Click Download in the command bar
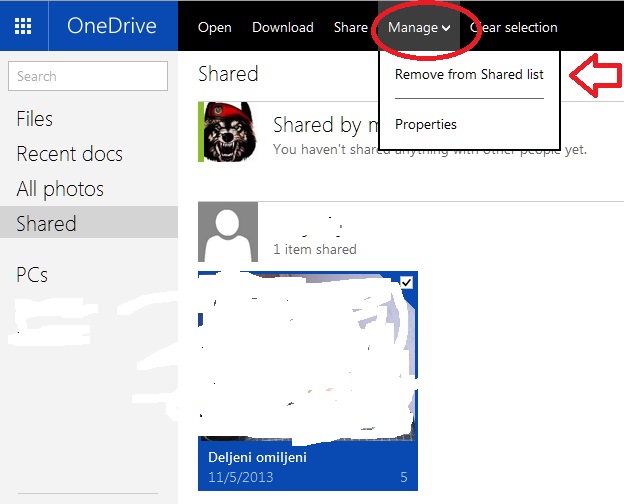 pyautogui.click(x=283, y=27)
